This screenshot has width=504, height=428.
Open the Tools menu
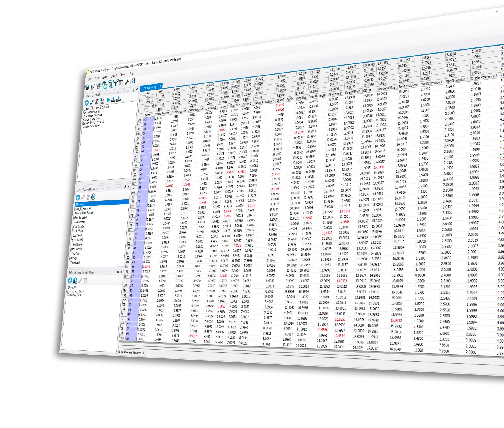(123, 75)
